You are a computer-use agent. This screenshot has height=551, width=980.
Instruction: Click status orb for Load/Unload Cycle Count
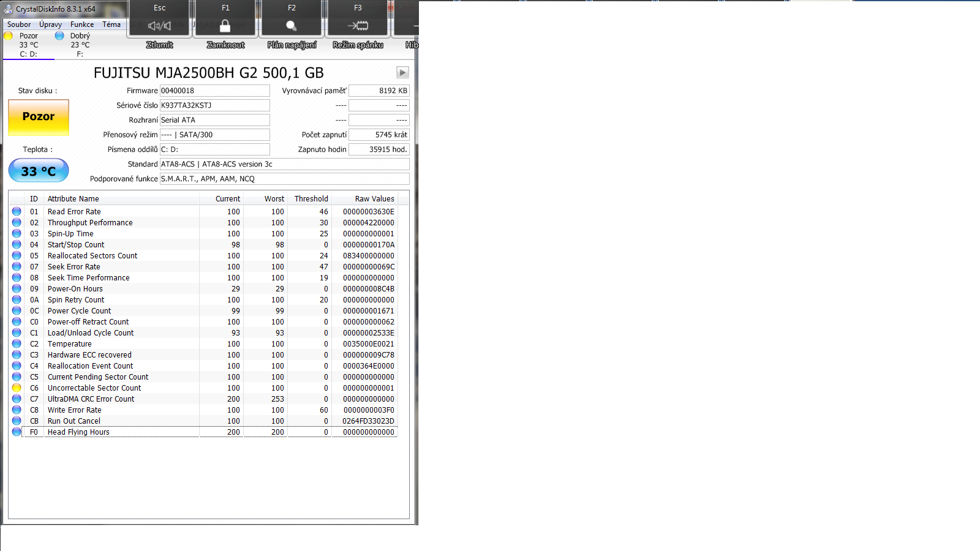pyautogui.click(x=17, y=332)
